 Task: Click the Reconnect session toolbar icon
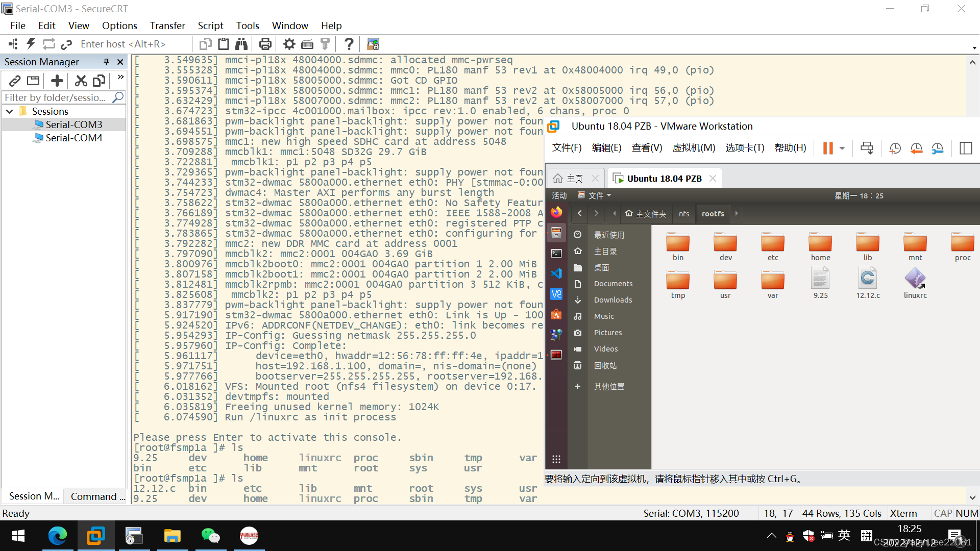[x=48, y=44]
